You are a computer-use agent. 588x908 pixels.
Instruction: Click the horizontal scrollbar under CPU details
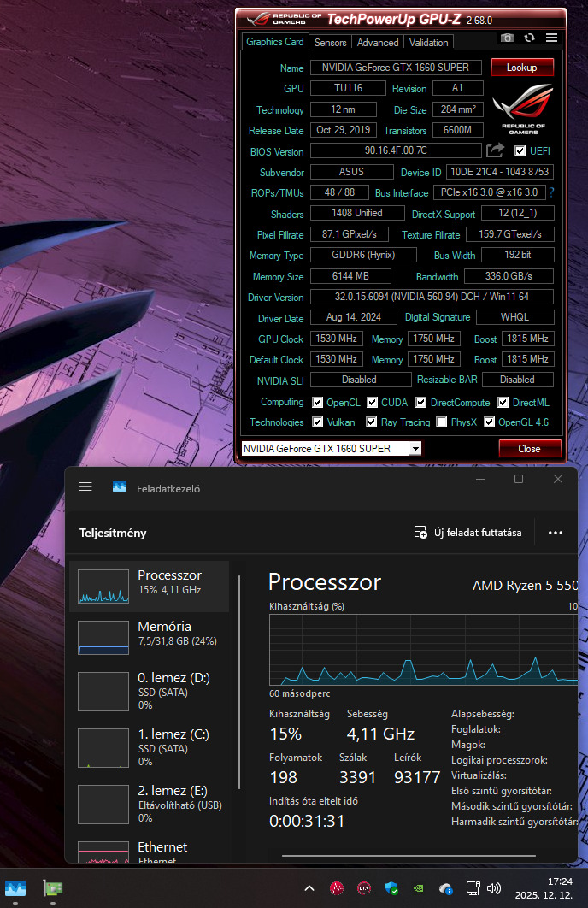pyautogui.click(x=409, y=855)
